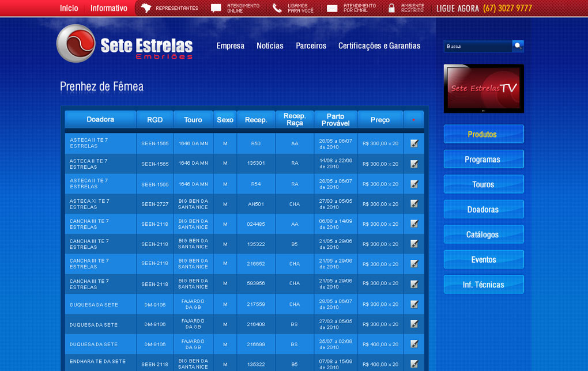Image resolution: width=588 pixels, height=371 pixels.
Task: Open the Eventos sidebar button
Action: [x=484, y=260]
